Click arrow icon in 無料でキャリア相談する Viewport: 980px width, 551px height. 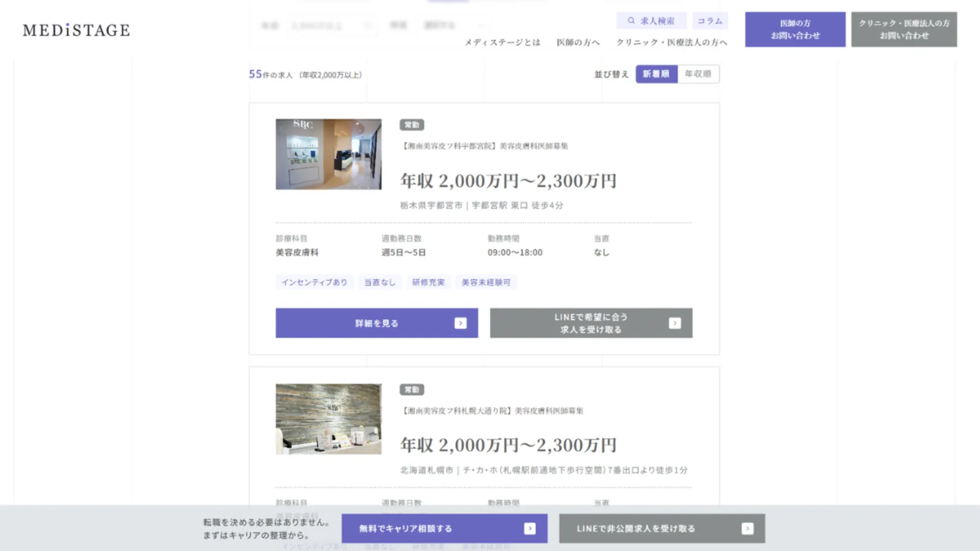pyautogui.click(x=530, y=529)
